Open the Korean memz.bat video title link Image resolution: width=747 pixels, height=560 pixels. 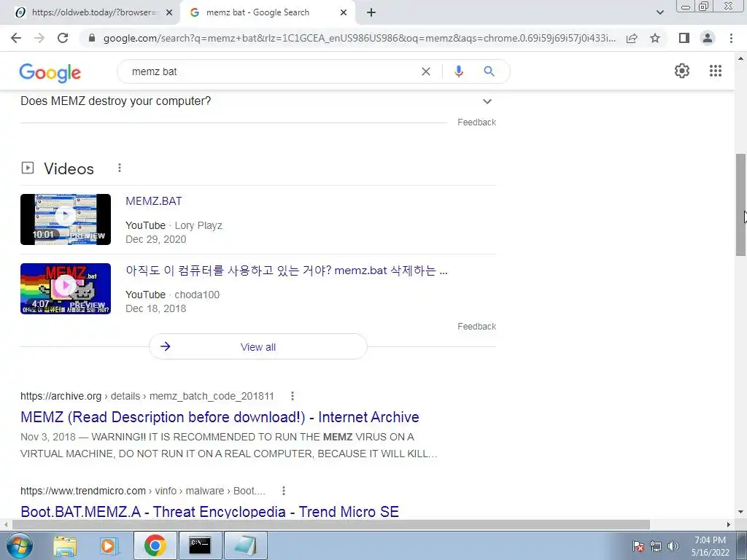(286, 271)
